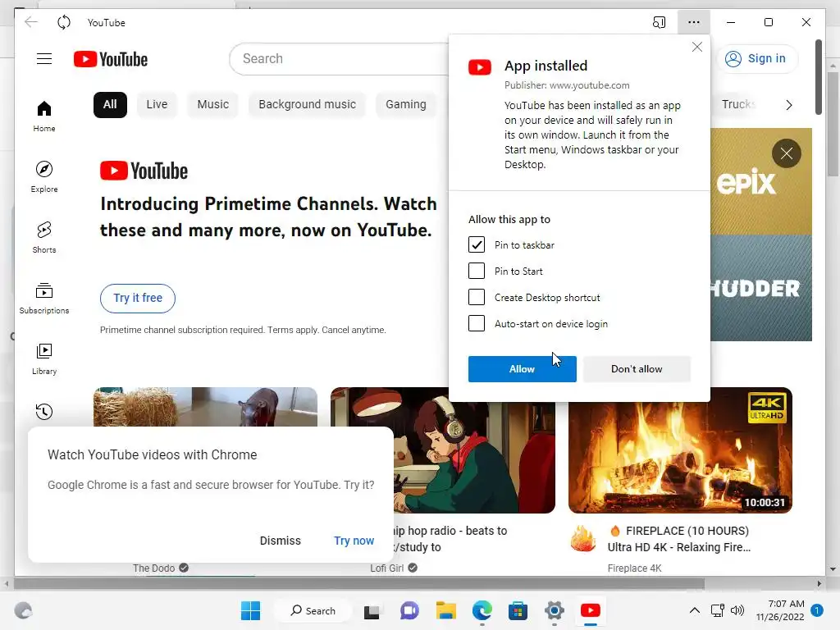The image size is (840, 630).
Task: Click the Fireplace 4K channel avatar
Action: 583,539
